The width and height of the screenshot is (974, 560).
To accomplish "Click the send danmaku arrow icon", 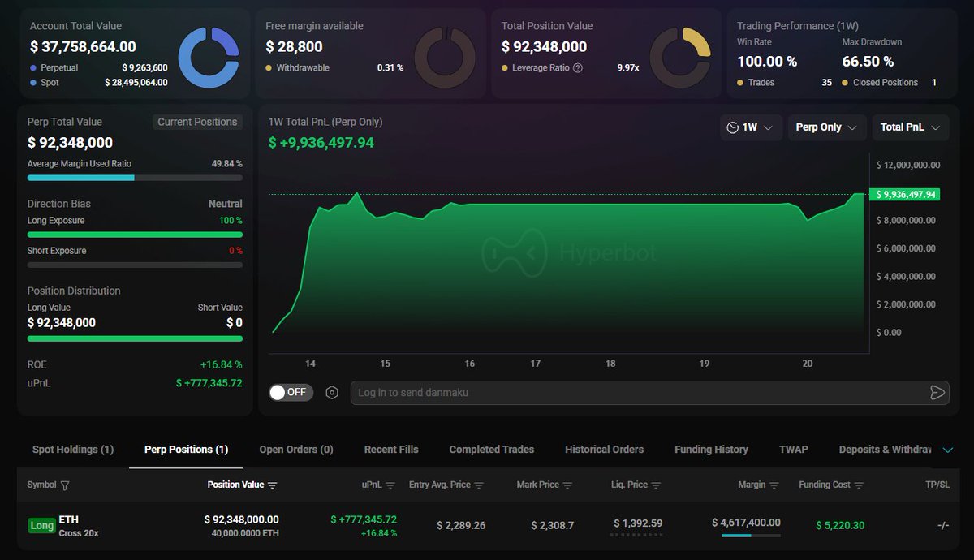I will [x=937, y=393].
